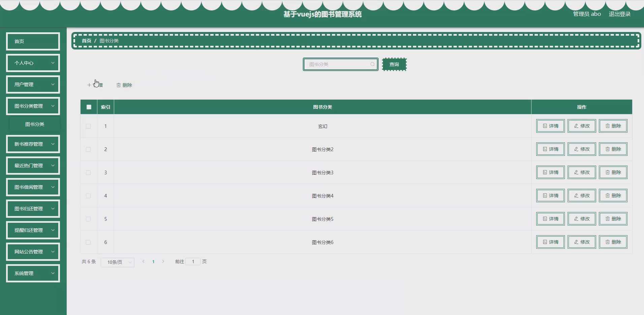Remove 图书分类3 using 删除

613,172
